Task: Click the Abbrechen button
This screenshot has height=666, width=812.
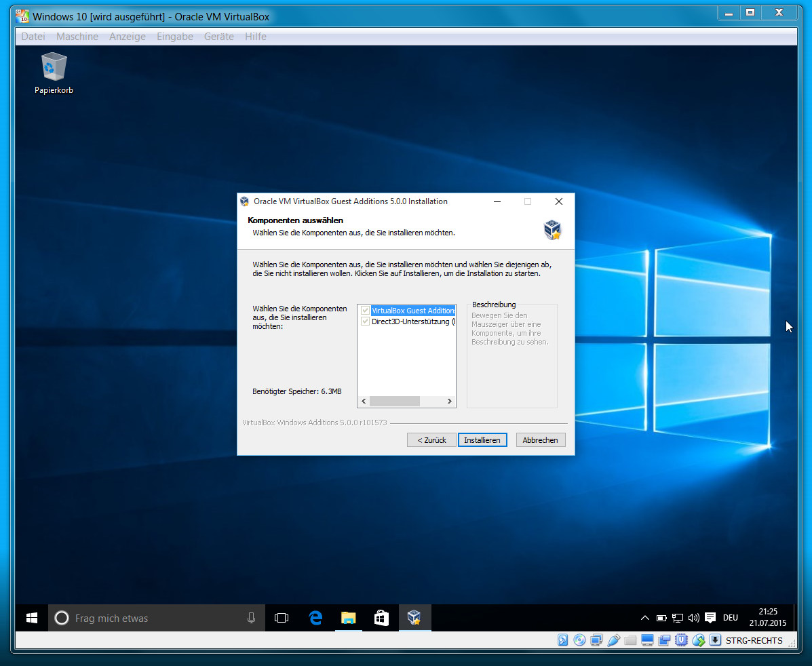Action: point(540,439)
